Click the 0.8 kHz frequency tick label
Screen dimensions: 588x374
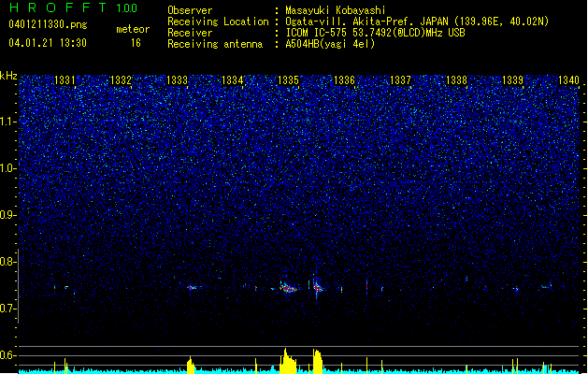(x=7, y=262)
